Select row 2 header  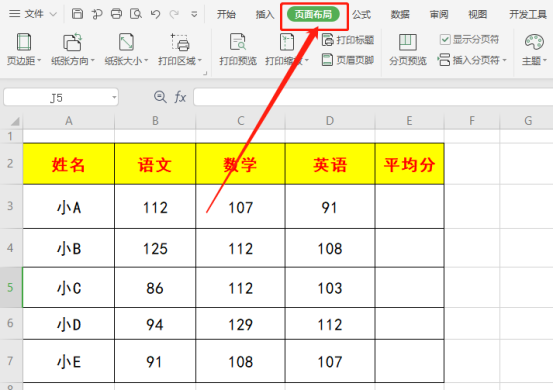[11, 164]
